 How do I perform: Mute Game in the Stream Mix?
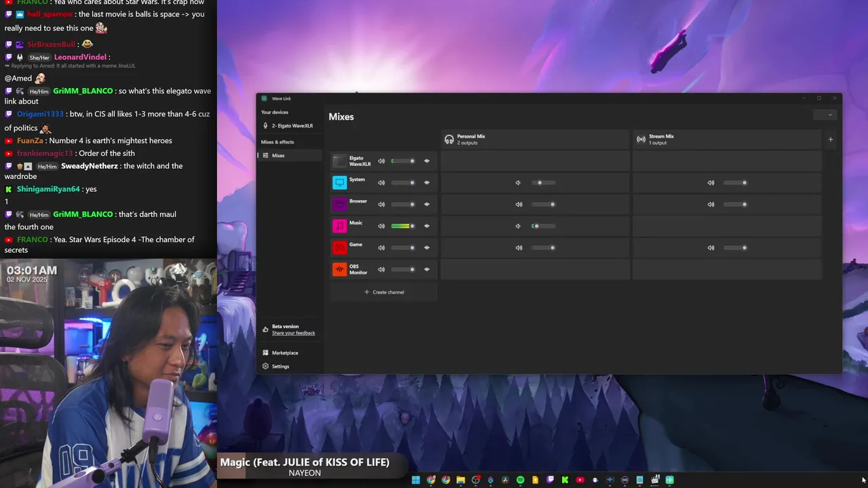point(711,247)
